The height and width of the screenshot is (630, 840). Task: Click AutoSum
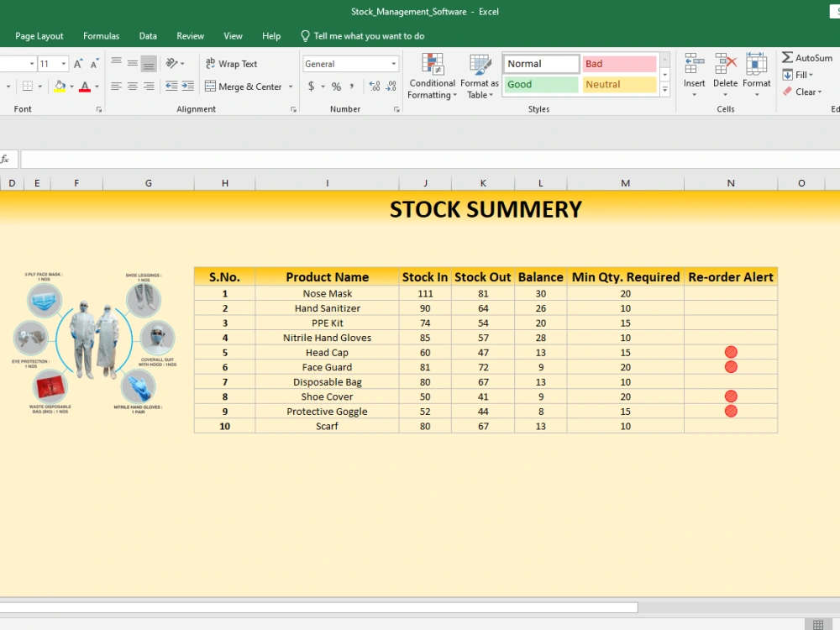[x=807, y=58]
